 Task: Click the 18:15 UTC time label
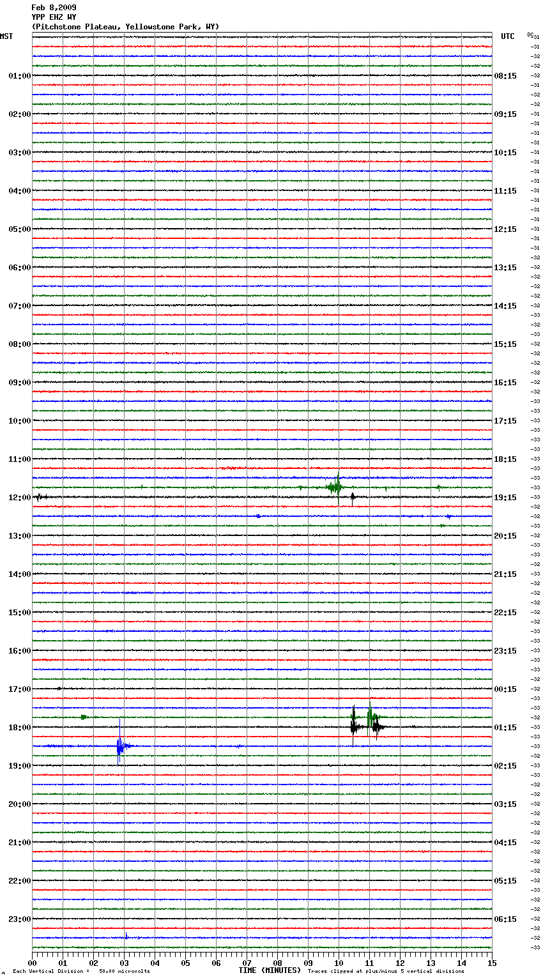(505, 459)
